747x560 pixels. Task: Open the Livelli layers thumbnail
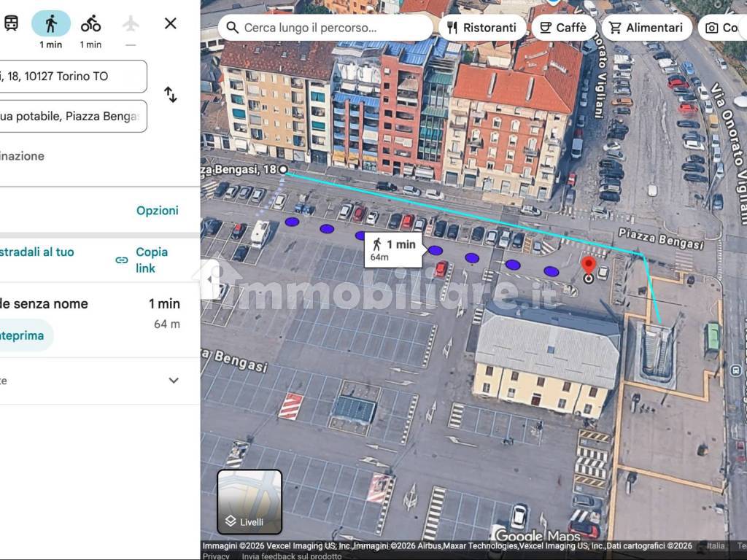[249, 502]
